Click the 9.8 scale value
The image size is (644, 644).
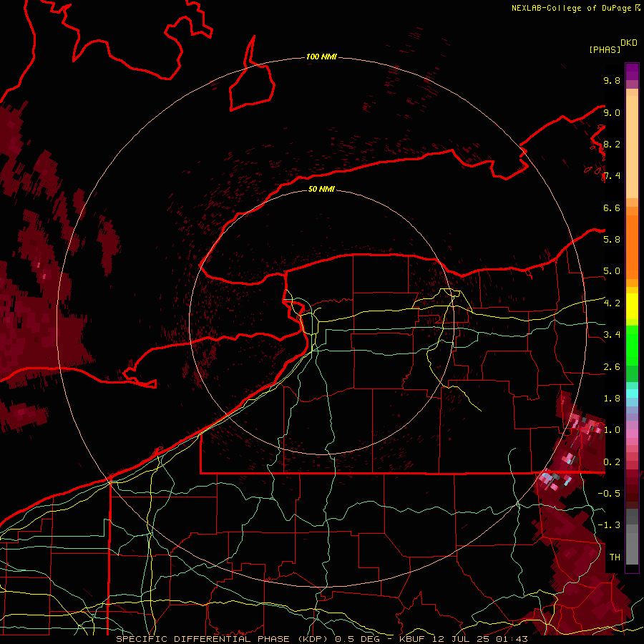pyautogui.click(x=612, y=80)
